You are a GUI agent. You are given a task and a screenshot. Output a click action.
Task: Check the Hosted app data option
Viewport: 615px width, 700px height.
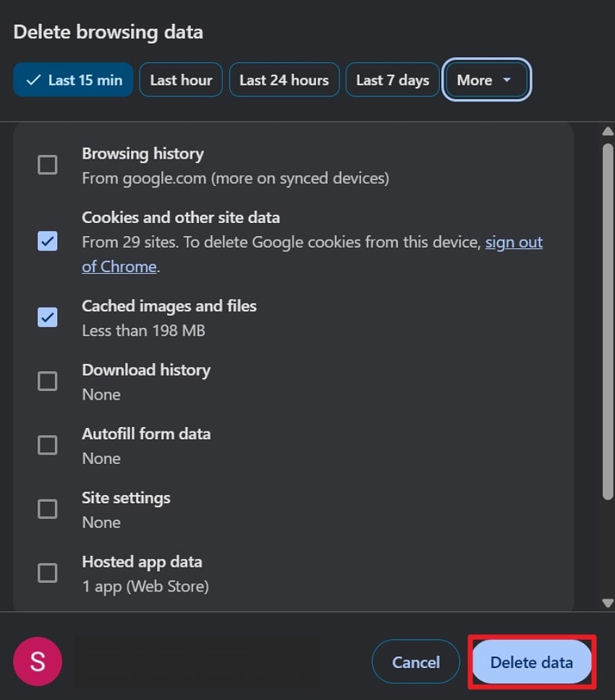pos(47,573)
